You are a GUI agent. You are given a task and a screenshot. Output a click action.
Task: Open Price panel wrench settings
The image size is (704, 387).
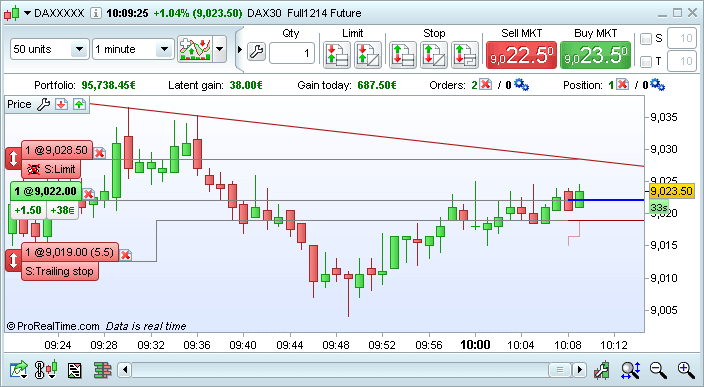click(44, 104)
